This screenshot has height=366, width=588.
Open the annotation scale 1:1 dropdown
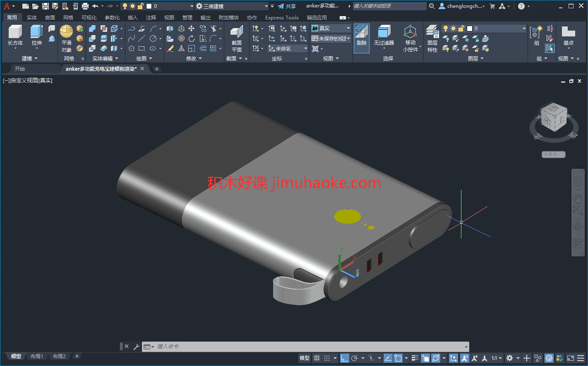coord(497,358)
